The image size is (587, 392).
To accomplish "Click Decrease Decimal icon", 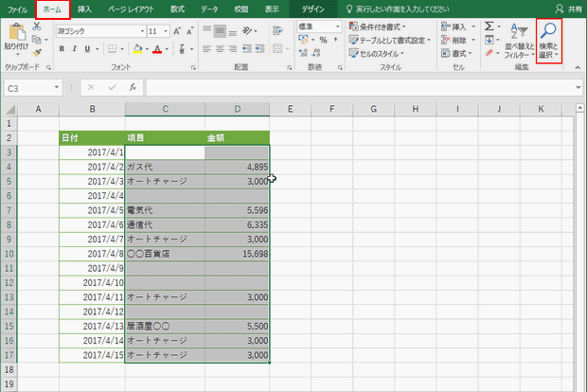I will (316, 53).
